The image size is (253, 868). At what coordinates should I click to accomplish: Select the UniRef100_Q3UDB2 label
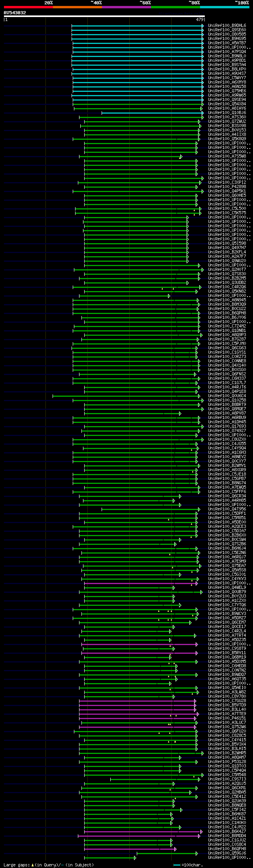[227, 282]
